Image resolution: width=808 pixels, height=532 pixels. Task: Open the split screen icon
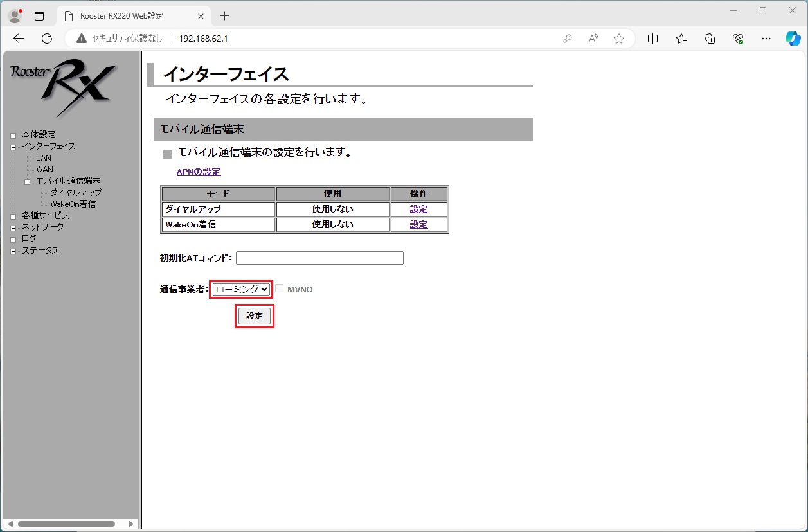point(652,39)
